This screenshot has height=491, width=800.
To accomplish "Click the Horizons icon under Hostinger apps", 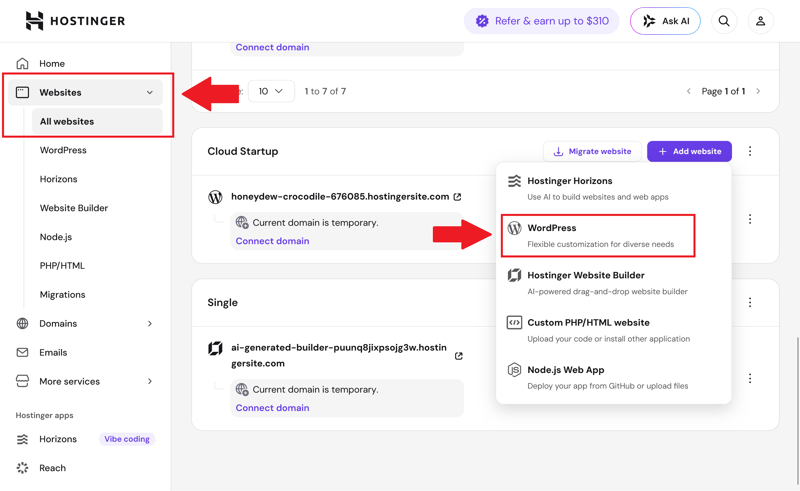I will point(22,439).
